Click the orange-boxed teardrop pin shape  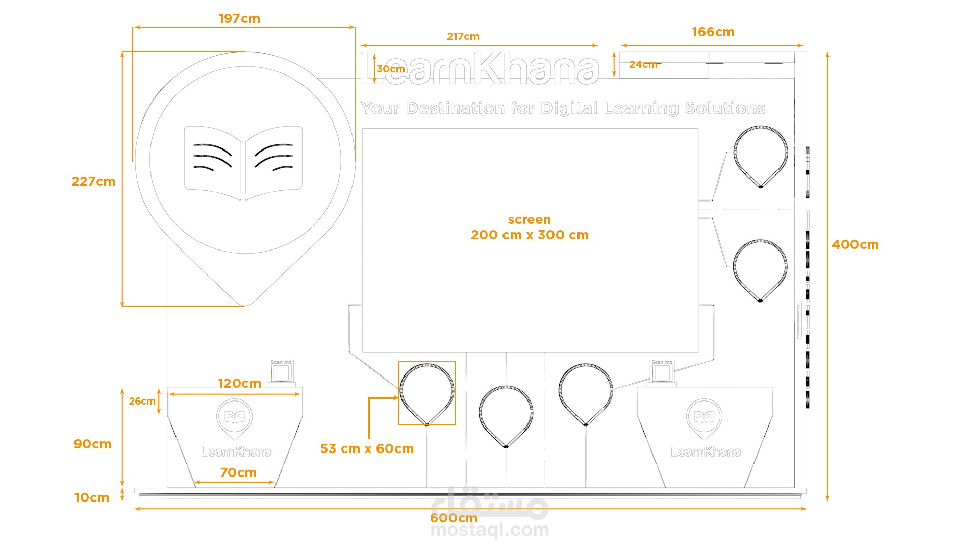pyautogui.click(x=427, y=393)
